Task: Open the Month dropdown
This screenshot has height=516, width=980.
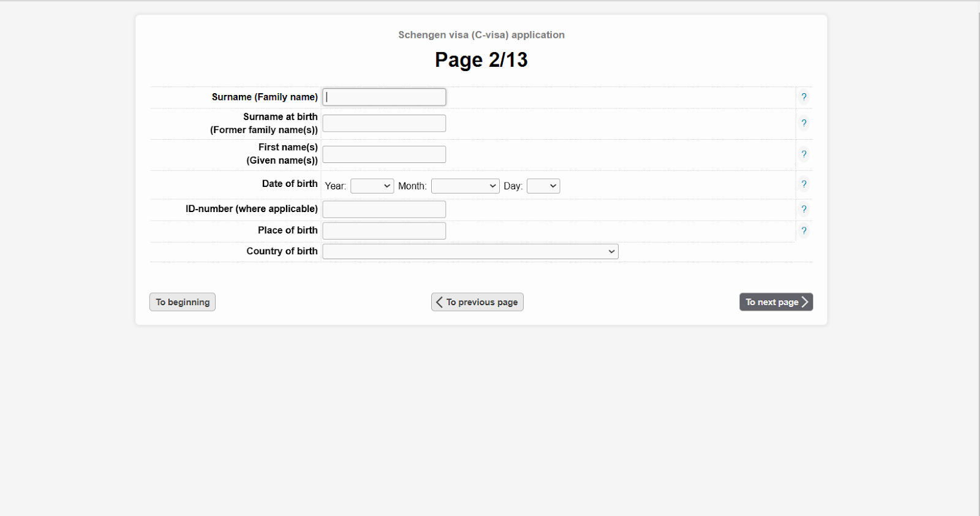Action: click(465, 186)
